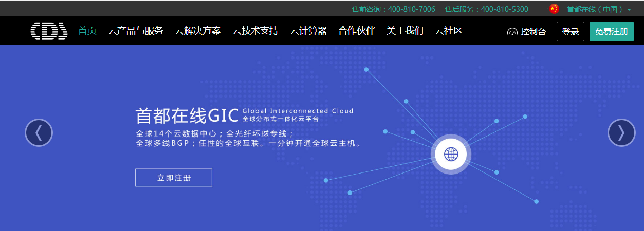
Task: Go to previous banner slide arrow
Action: click(39, 133)
